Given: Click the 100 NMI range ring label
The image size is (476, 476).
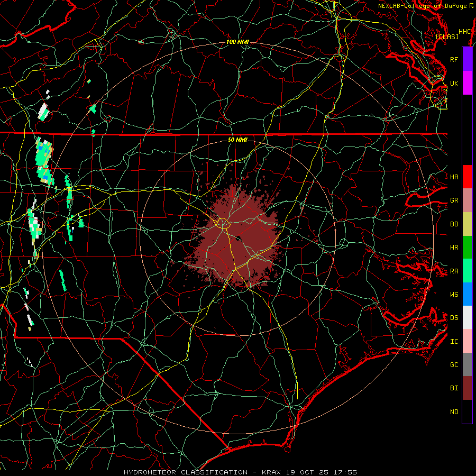Looking at the screenshot, I should point(237,42).
